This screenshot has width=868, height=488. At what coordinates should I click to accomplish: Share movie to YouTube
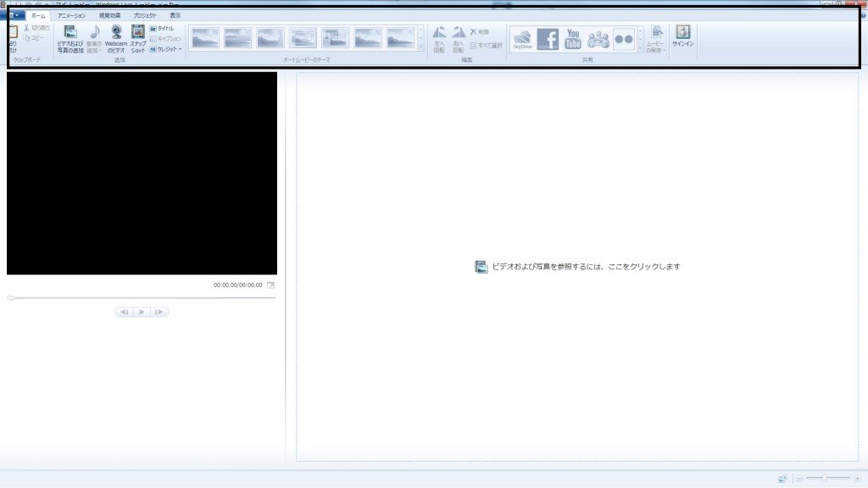click(x=573, y=39)
